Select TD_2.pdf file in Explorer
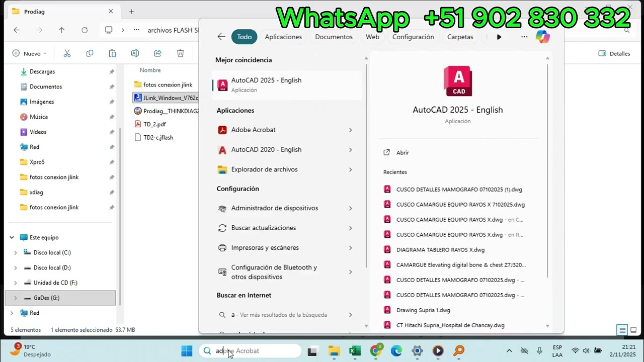Screen dimensions: 644x362 click(x=154, y=124)
